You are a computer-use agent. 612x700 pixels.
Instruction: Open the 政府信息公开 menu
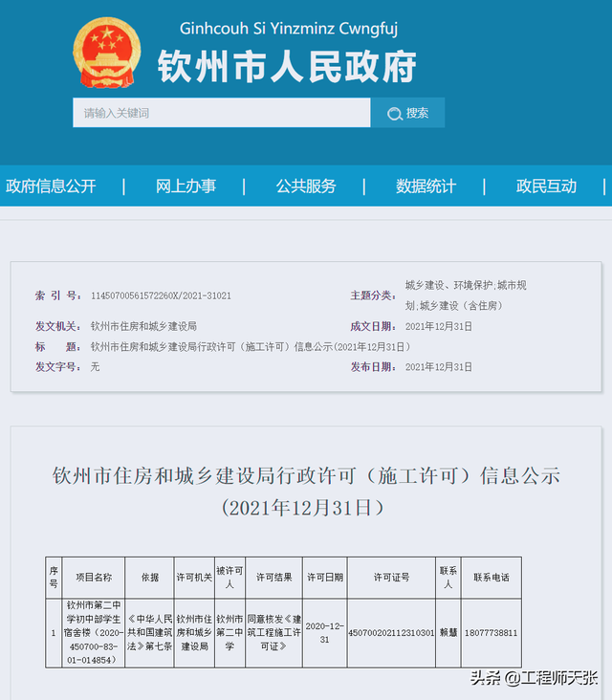point(51,186)
